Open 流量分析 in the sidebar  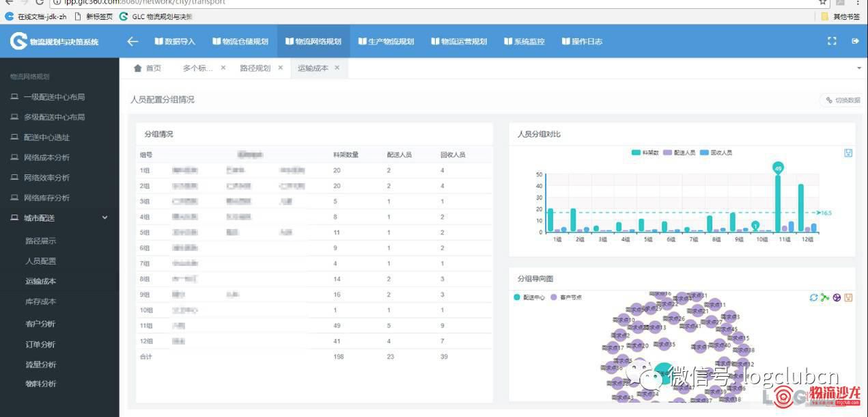[x=41, y=364]
